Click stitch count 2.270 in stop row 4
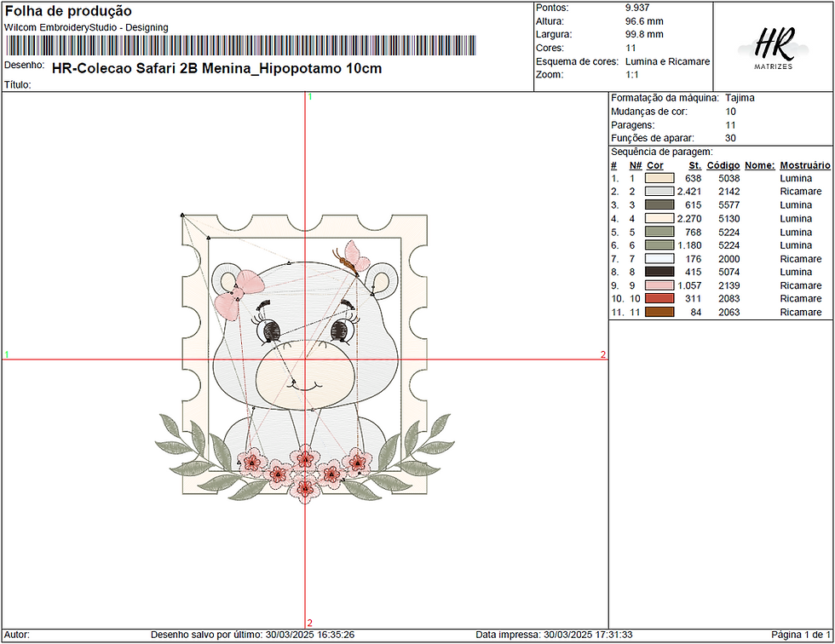The width and height of the screenshot is (835, 644). point(689,219)
